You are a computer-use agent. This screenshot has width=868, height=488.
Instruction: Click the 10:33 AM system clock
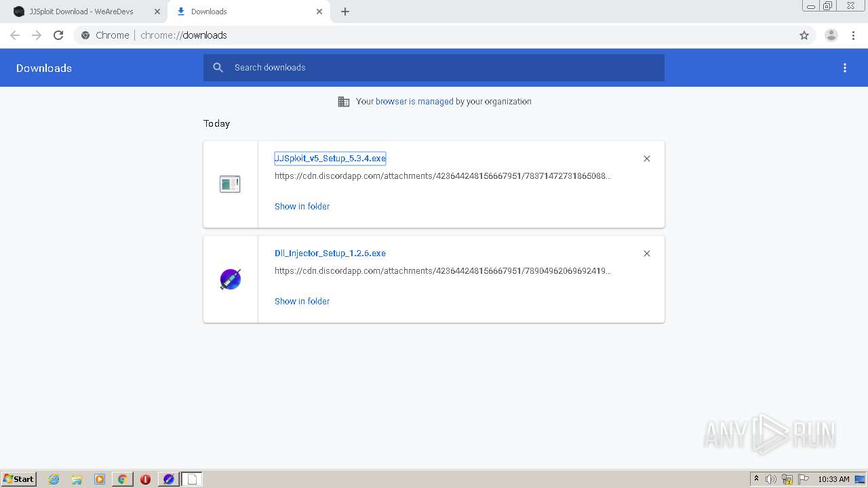pyautogui.click(x=833, y=479)
